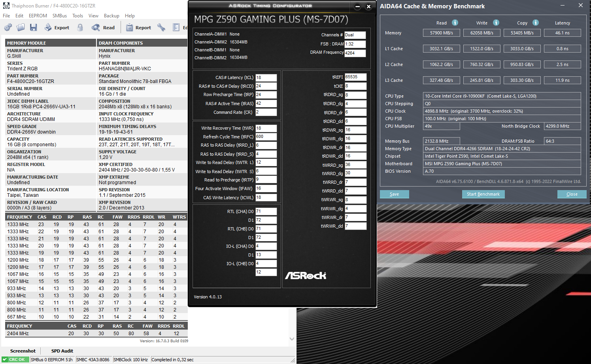The image size is (591, 364).
Task: Click the CAS Write Latency (tCWL) field
Action: pos(266,198)
